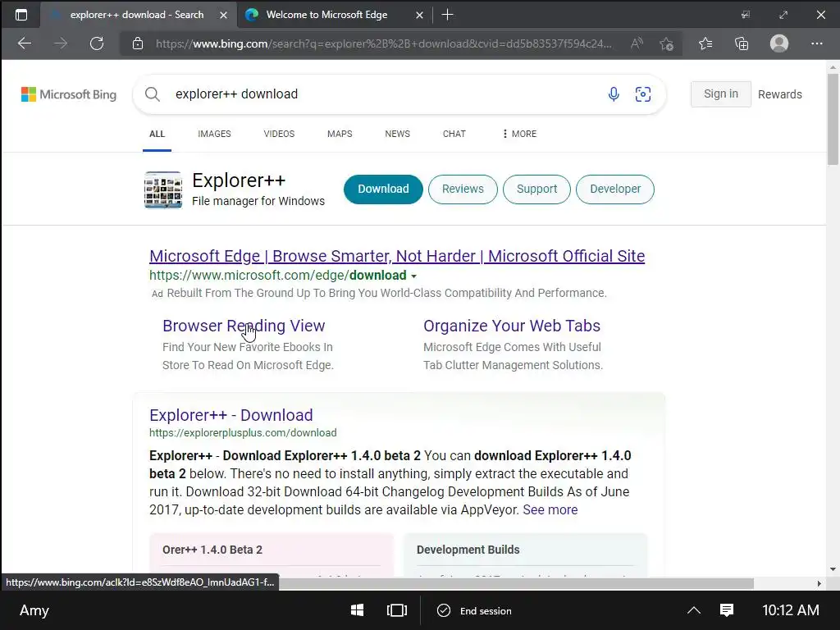
Task: Open Edge Settings and more menu
Action: (816, 43)
